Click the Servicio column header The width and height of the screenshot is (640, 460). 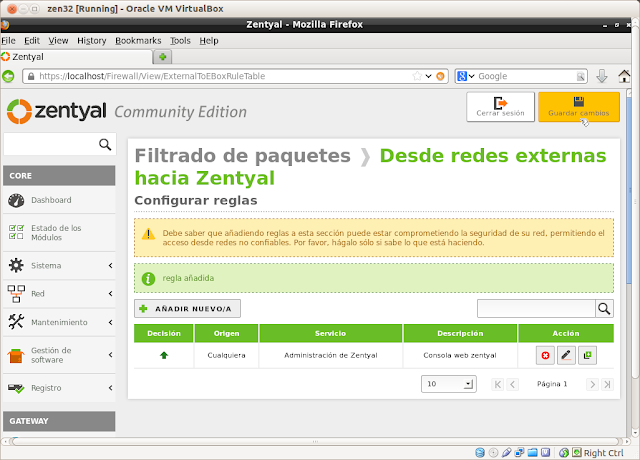(331, 333)
